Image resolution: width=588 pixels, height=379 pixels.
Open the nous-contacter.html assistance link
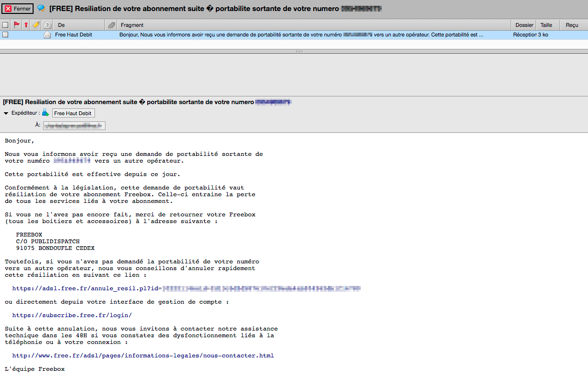click(143, 355)
